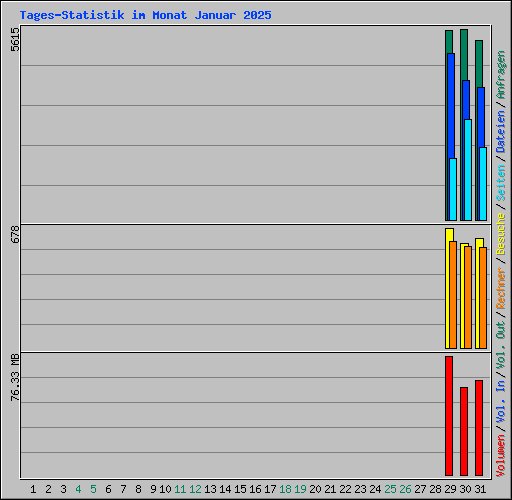
Task: Click the orange Rechner bar for day 30
Action: coord(468,298)
